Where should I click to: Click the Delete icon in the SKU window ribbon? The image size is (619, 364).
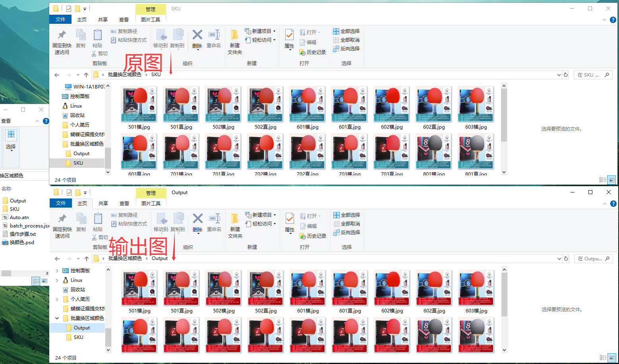[x=197, y=35]
